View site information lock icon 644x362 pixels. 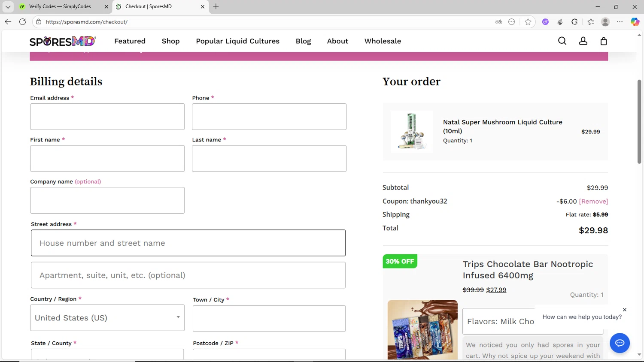click(39, 22)
